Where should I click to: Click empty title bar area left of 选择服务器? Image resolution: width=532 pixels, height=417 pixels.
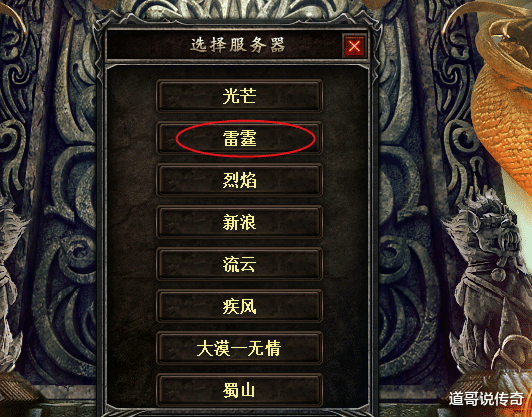pos(148,45)
